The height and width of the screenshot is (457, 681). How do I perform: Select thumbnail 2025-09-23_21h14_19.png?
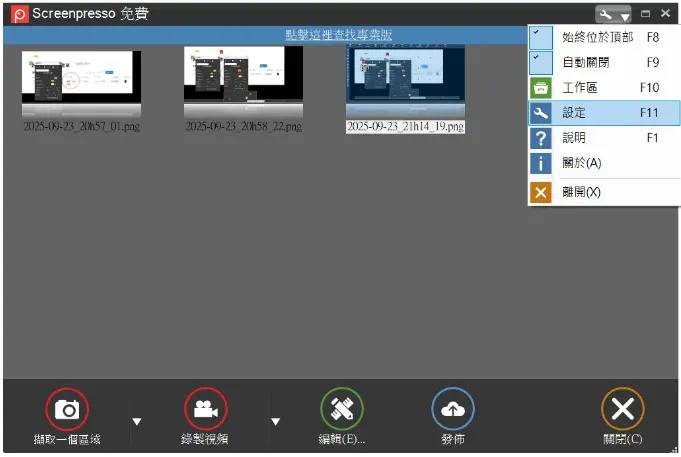point(405,81)
